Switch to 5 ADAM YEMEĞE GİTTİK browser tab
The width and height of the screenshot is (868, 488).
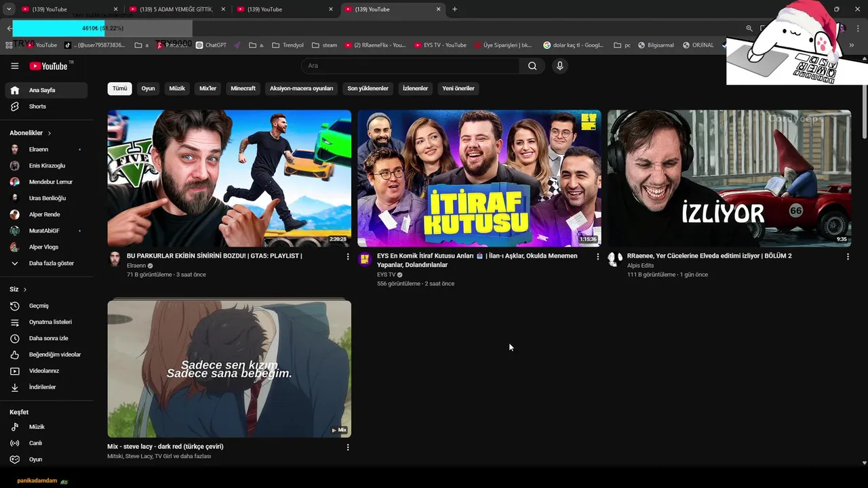176,9
